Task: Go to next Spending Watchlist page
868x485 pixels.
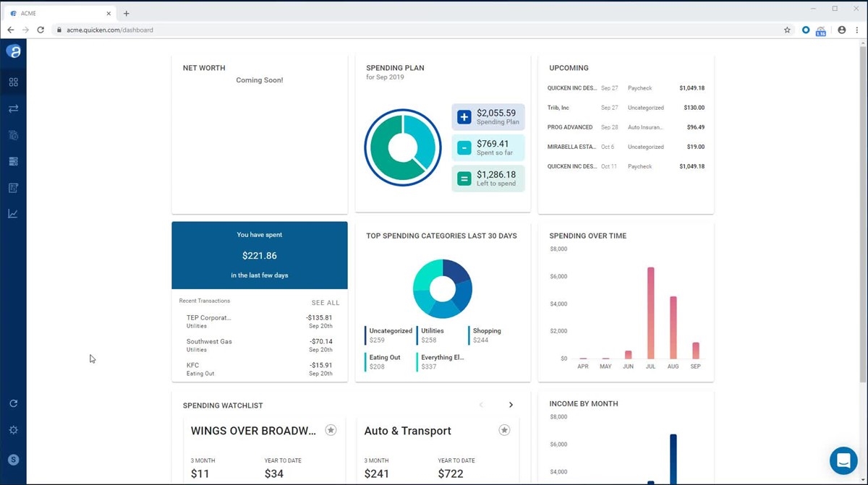Action: point(511,405)
